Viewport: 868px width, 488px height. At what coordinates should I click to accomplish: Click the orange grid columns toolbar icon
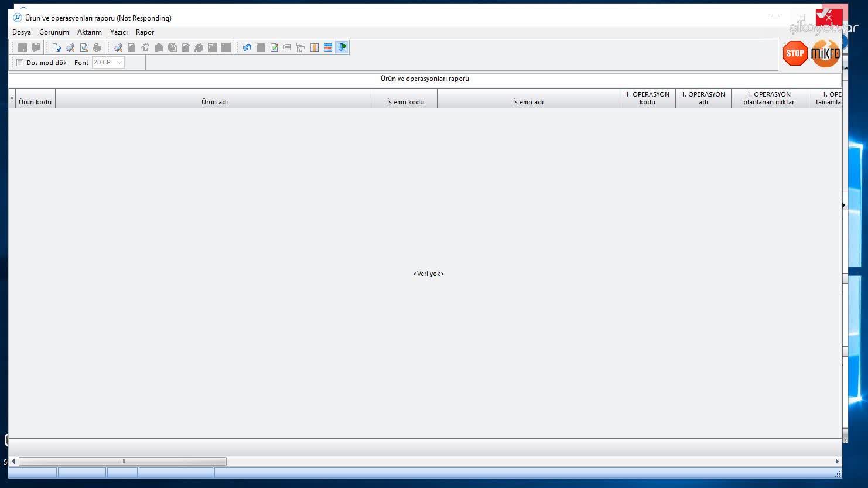click(x=315, y=47)
